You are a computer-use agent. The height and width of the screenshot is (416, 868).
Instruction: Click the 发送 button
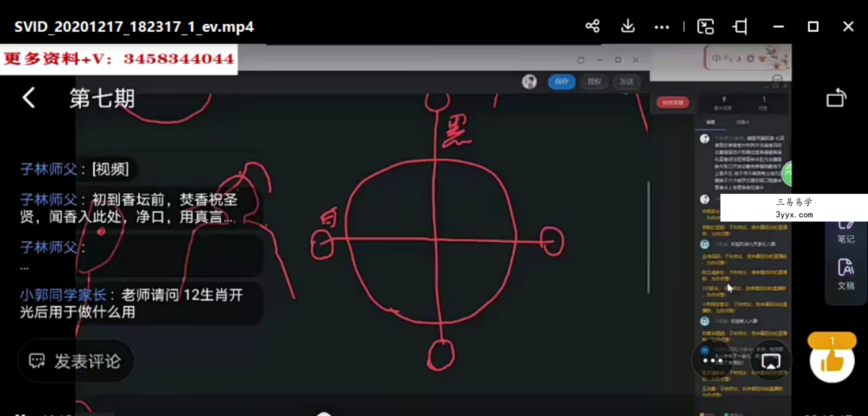pyautogui.click(x=627, y=82)
